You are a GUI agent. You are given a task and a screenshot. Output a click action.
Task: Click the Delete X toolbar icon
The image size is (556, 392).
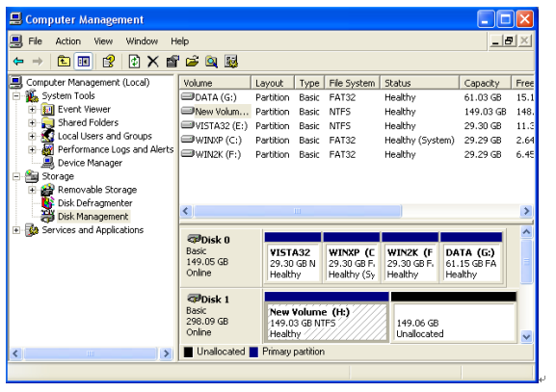click(x=153, y=62)
